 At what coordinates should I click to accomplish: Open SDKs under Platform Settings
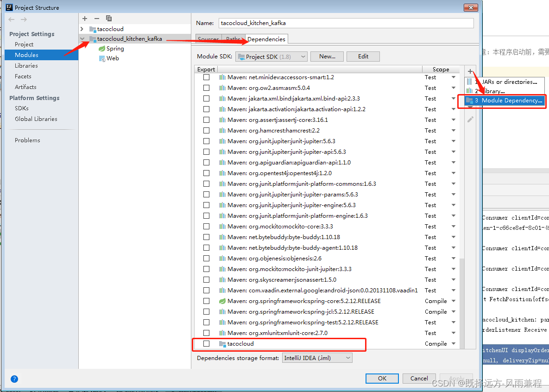(x=22, y=108)
